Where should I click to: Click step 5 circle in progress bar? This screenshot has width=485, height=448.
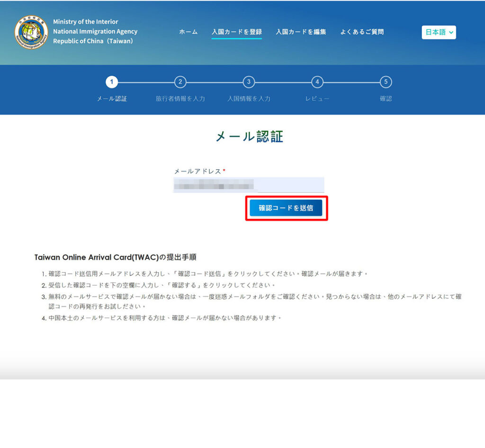click(x=386, y=82)
